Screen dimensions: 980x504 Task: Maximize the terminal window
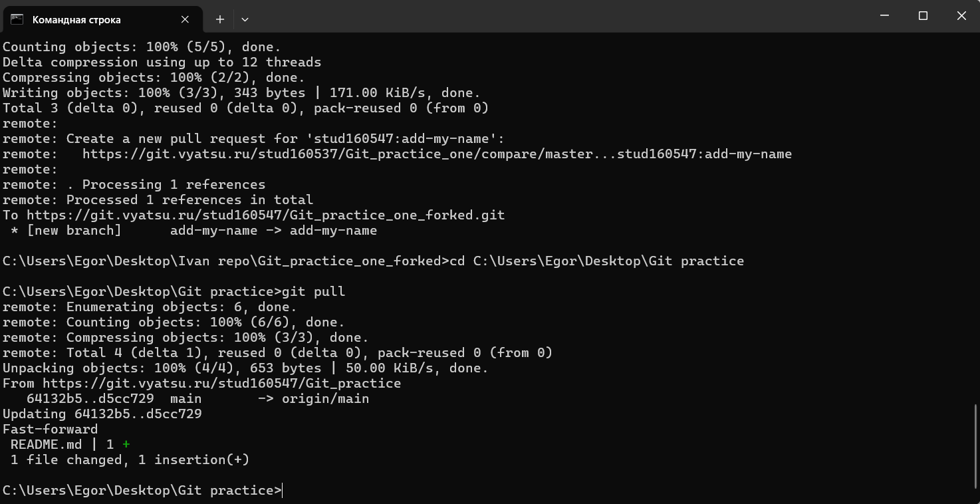[923, 15]
